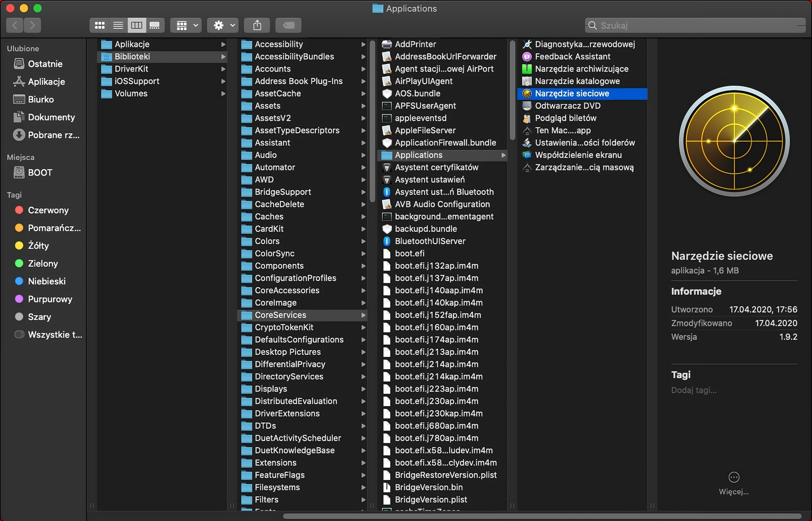
Task: Open the Share menu in the toolbar
Action: point(257,25)
